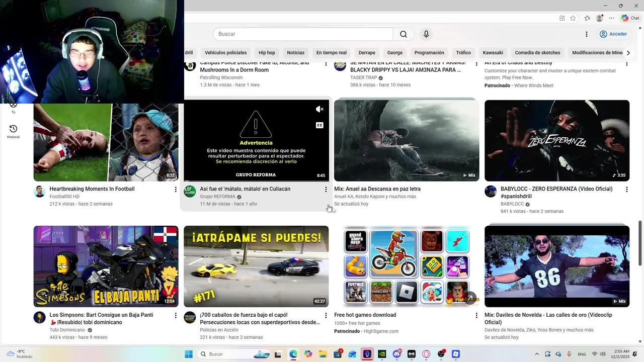
Task: Show more category chips arrow
Action: pyautogui.click(x=628, y=53)
